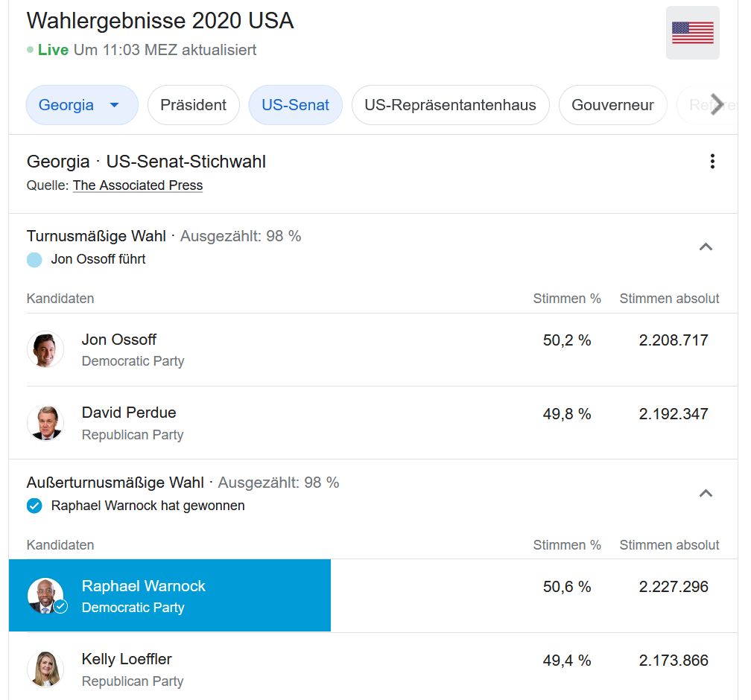The height and width of the screenshot is (700, 751).
Task: Click Raphael Warnock's candidate photo
Action: 45,596
